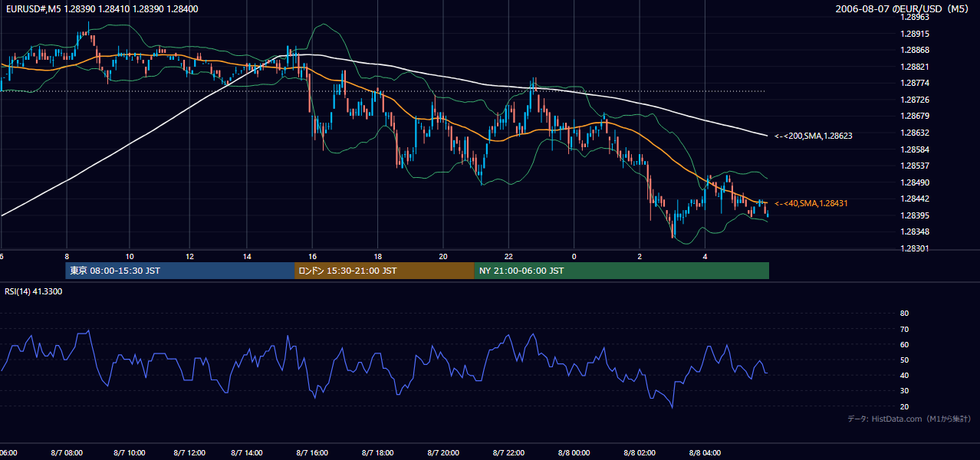The height and width of the screenshot is (460, 980).
Task: Click the 8/7 14:00 date axis label
Action: coord(248,453)
